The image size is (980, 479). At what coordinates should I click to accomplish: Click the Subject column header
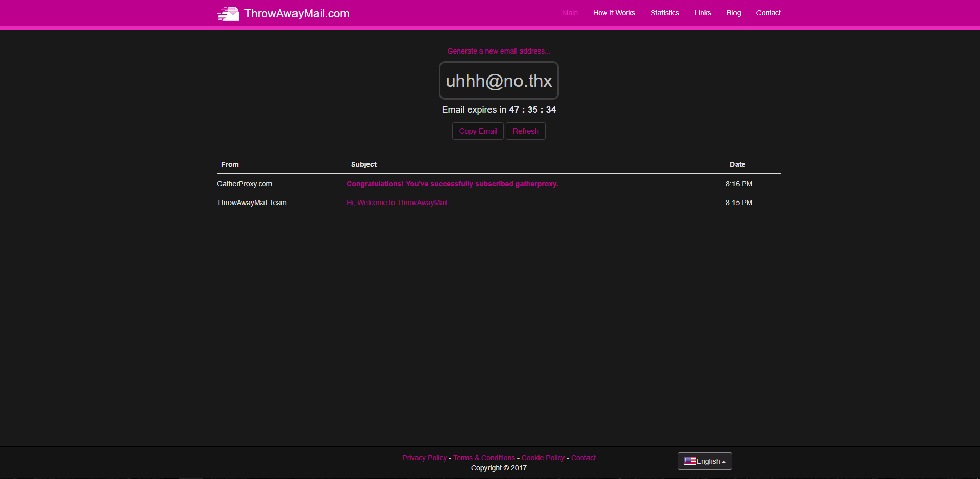(x=364, y=164)
